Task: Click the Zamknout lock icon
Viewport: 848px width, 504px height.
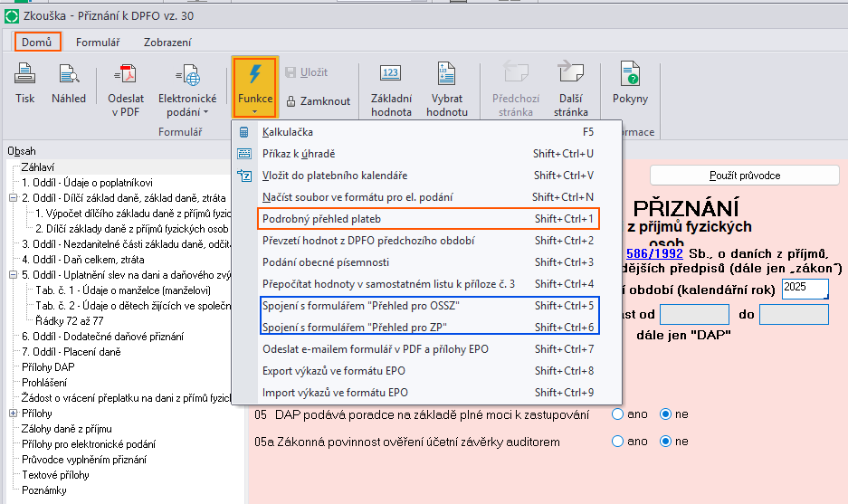Action: click(x=292, y=101)
